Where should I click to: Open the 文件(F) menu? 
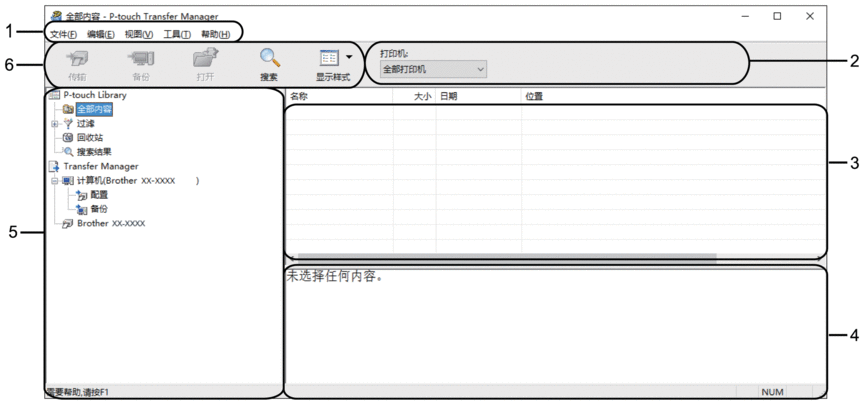click(63, 34)
